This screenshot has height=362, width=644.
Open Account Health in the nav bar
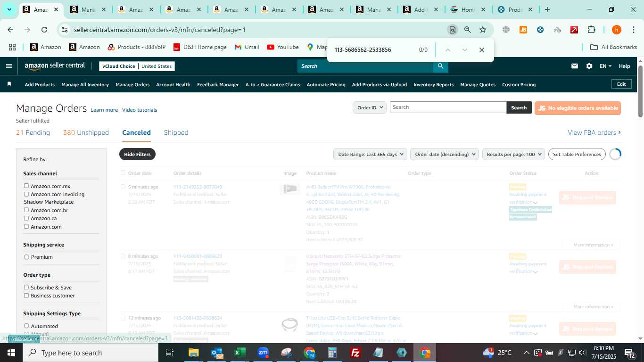pos(173,84)
